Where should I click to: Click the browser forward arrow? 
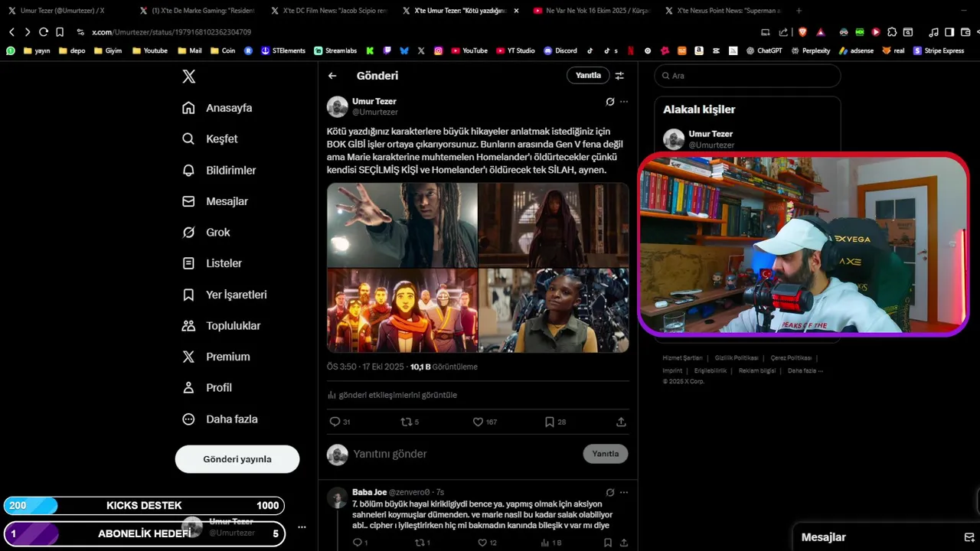pyautogui.click(x=28, y=32)
